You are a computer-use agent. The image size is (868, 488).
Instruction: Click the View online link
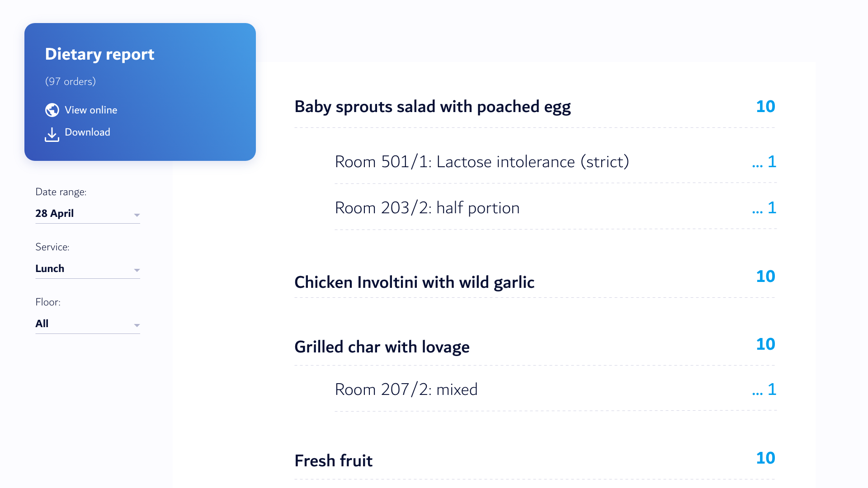click(x=91, y=109)
